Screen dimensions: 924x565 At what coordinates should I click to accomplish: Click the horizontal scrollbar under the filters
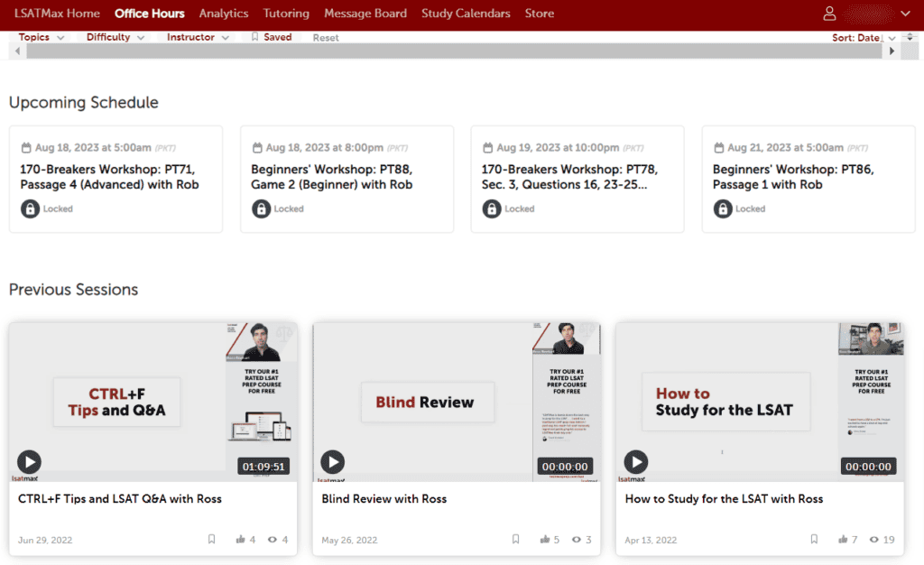pyautogui.click(x=453, y=51)
